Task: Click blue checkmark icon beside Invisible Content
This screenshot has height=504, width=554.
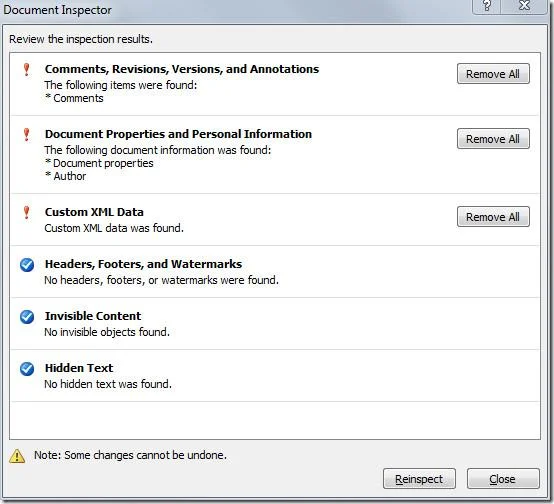Action: (x=27, y=317)
